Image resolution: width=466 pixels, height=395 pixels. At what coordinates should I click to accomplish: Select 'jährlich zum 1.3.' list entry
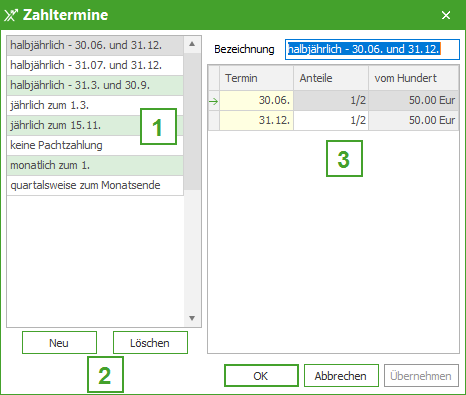coord(95,105)
